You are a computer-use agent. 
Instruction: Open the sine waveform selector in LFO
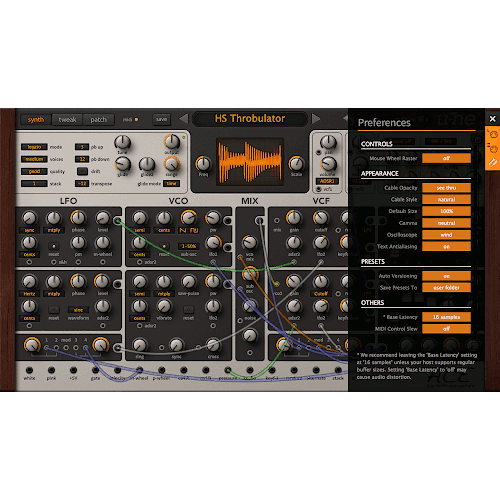pyautogui.click(x=78, y=310)
